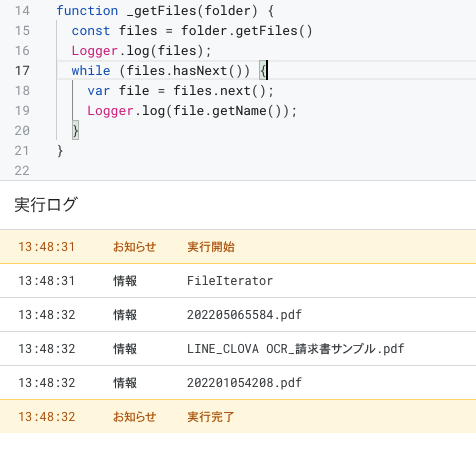The width and height of the screenshot is (476, 459).
Task: Click line number 14 in the gutter
Action: pos(22,11)
